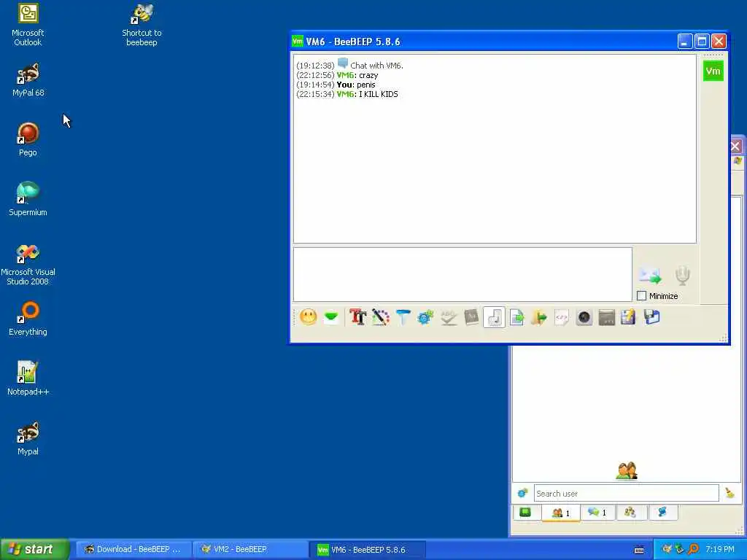This screenshot has height=560, width=747.
Task: Select the users tab showing 1
Action: [561, 513]
